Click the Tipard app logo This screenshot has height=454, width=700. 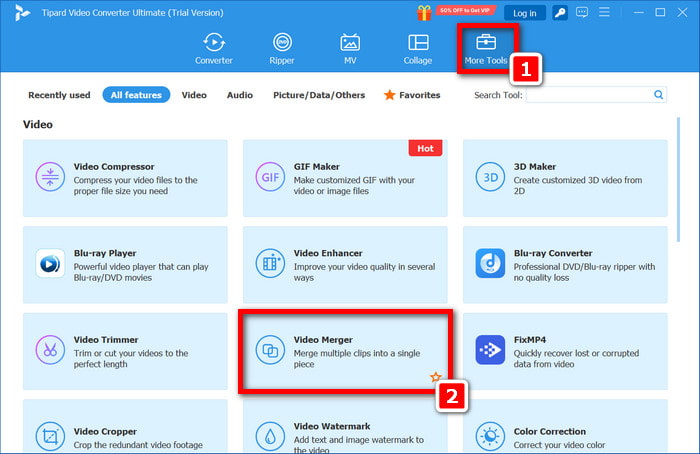21,13
